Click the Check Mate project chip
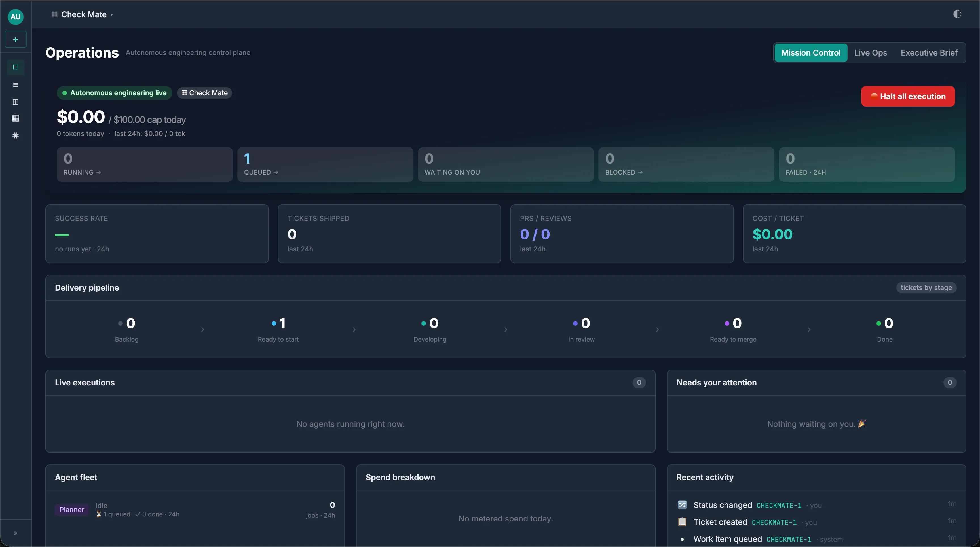Image resolution: width=980 pixels, height=547 pixels. (x=205, y=93)
